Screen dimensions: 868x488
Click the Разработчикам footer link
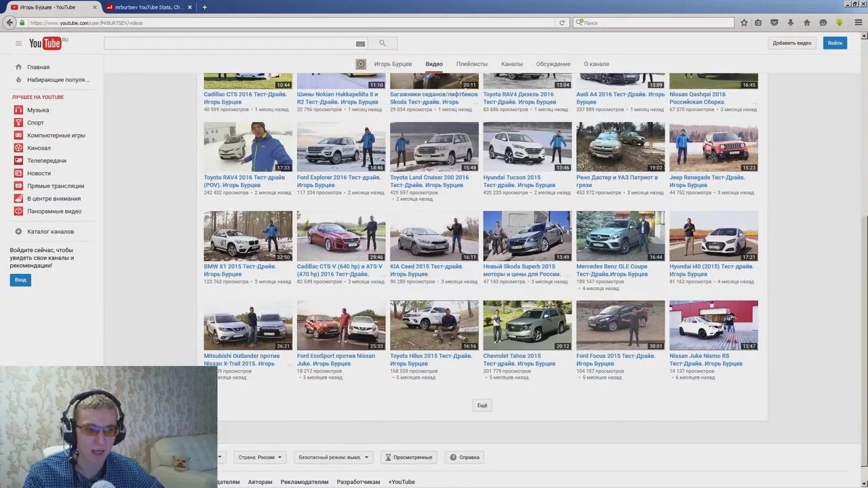click(358, 482)
